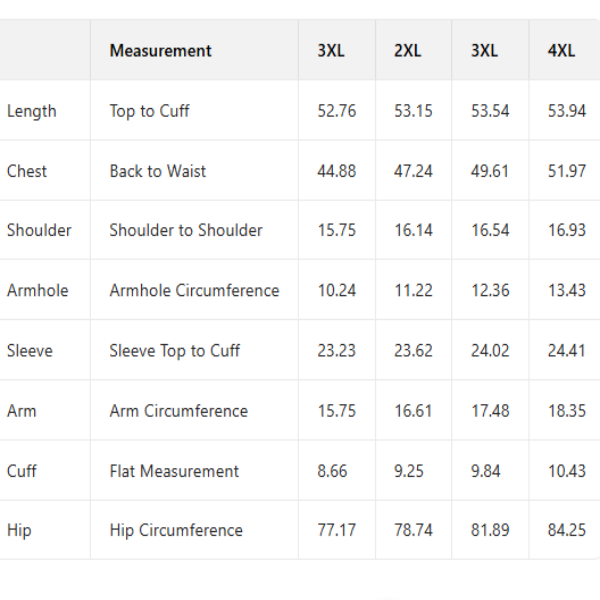This screenshot has width=600, height=600.
Task: Click the 10.43 cuff value
Action: [x=567, y=471]
